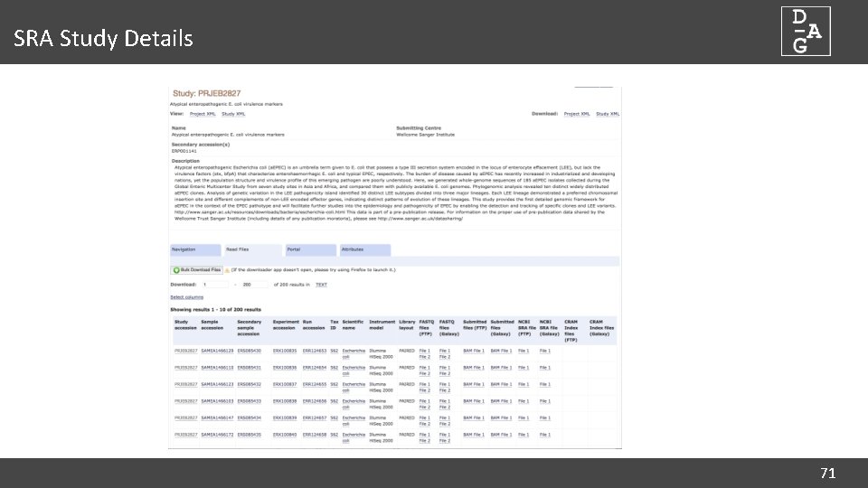Click the Library layout column header

(x=407, y=324)
